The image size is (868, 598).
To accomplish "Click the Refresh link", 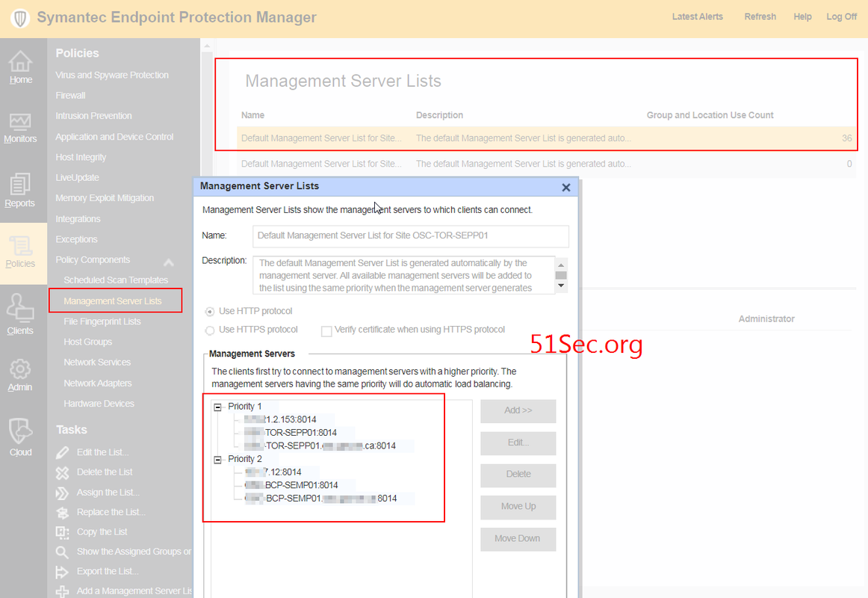I will [x=760, y=16].
